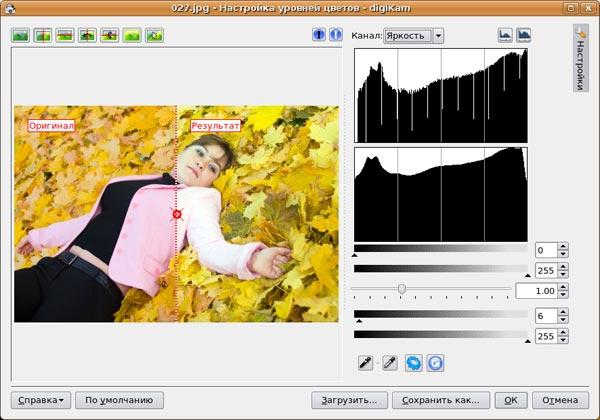Toggle the over-exposure indicator (light exclamation icon)

pyautogui.click(x=336, y=35)
